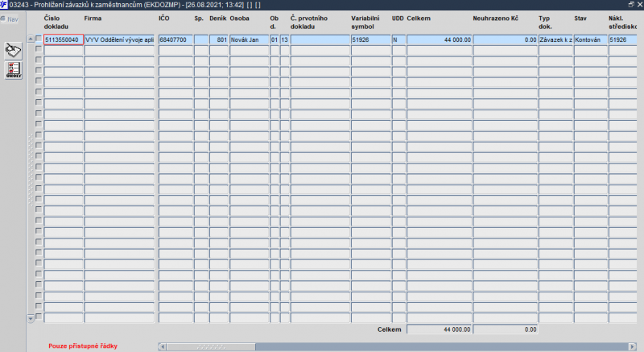The image size is (644, 352).
Task: Click the horizontal scrollbar thumb
Action: coord(211,346)
